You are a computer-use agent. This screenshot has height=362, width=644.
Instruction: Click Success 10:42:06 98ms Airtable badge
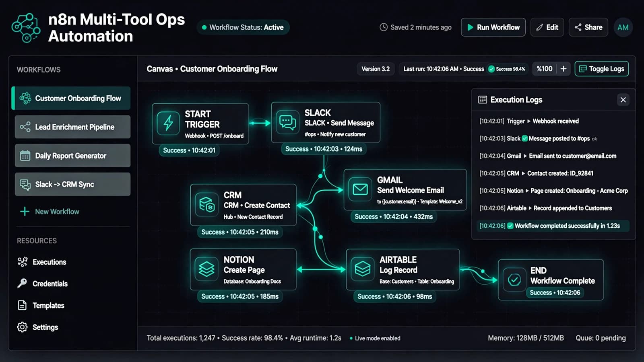click(x=395, y=296)
